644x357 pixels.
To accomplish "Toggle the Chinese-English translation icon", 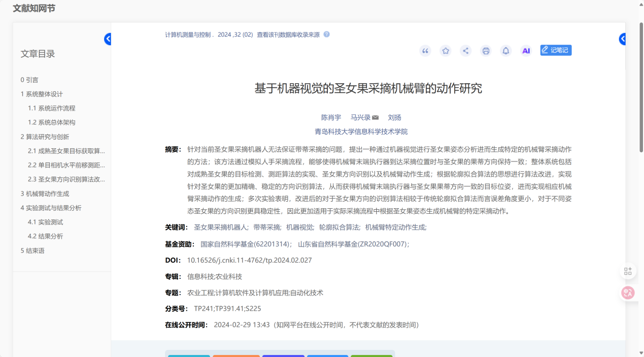I will tap(628, 293).
